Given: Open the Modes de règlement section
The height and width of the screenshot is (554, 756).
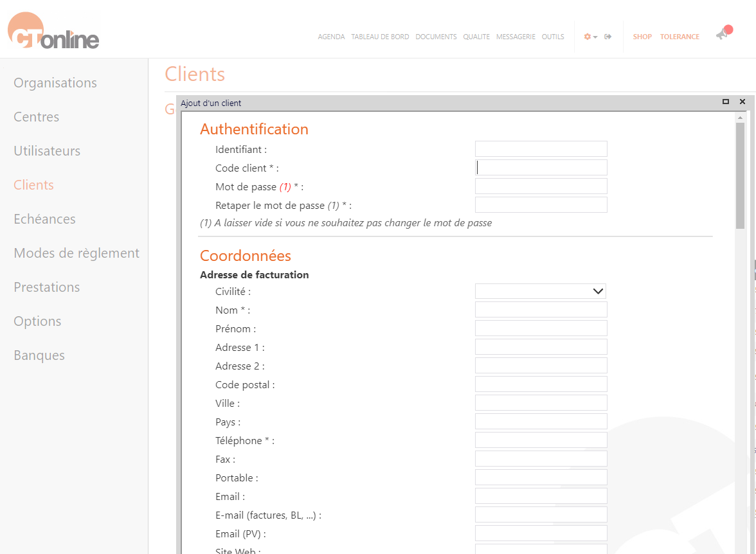Looking at the screenshot, I should [76, 253].
